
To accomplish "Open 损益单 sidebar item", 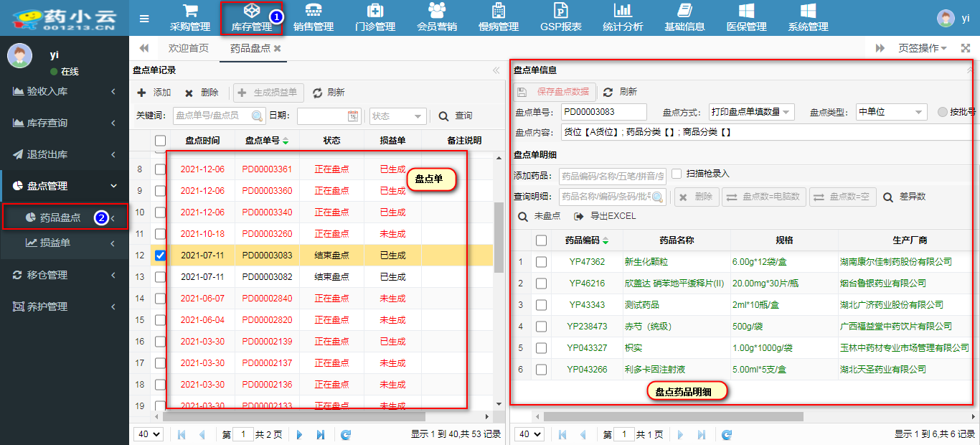I will coord(65,243).
